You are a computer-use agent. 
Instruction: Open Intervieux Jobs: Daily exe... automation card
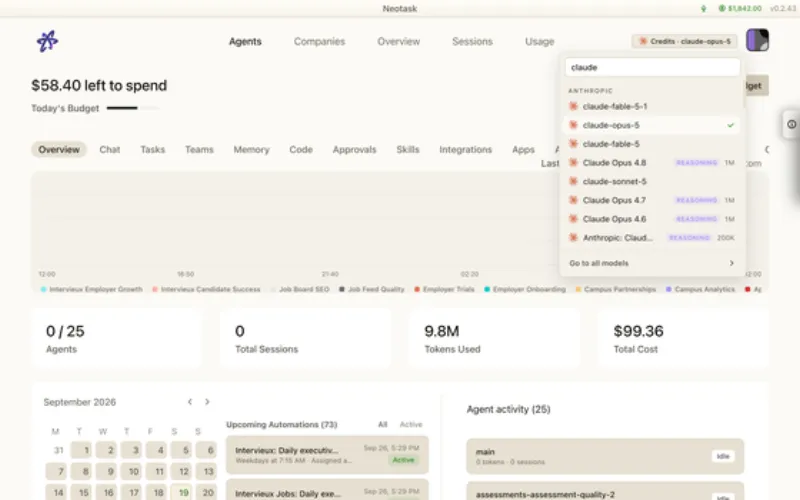(327, 490)
